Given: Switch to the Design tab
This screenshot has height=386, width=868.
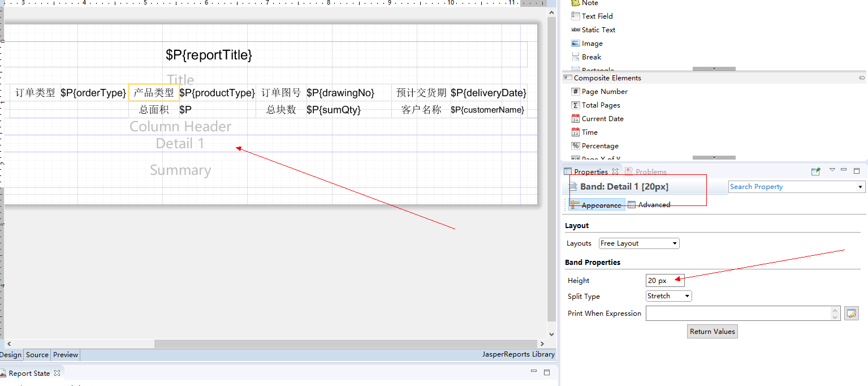Looking at the screenshot, I should pos(11,355).
